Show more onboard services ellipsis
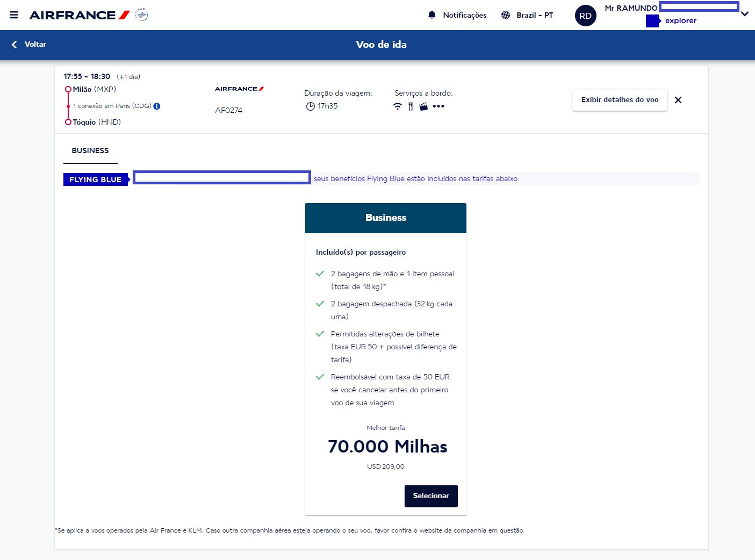Viewport: 755px width, 560px height. pos(438,106)
